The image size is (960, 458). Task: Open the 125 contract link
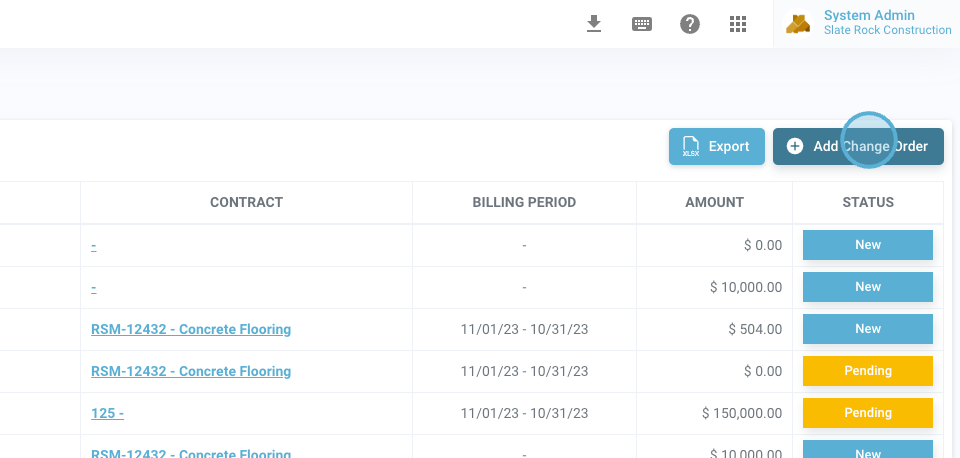pyautogui.click(x=107, y=413)
